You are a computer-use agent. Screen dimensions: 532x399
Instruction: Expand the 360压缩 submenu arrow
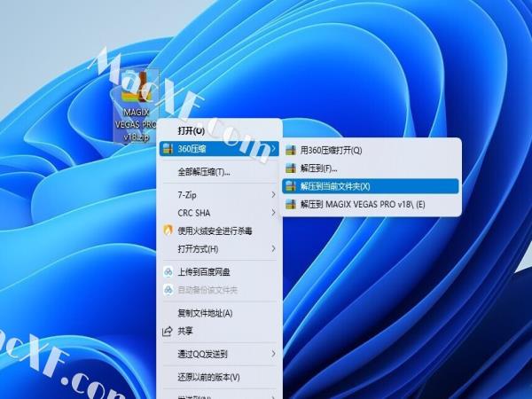(273, 148)
